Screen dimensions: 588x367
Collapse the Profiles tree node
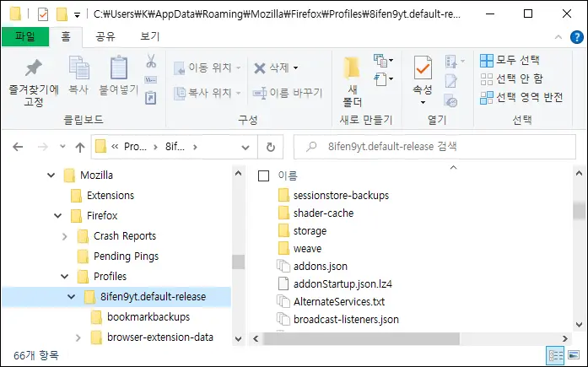[64, 276]
